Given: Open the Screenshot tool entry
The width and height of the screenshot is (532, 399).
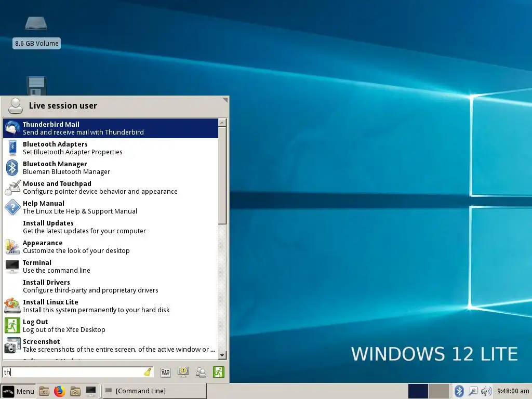Looking at the screenshot, I should point(111,345).
